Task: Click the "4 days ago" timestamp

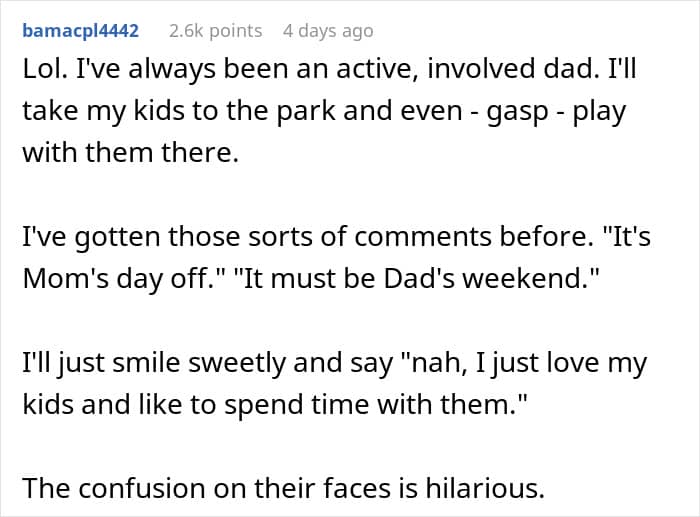Action: tap(328, 31)
